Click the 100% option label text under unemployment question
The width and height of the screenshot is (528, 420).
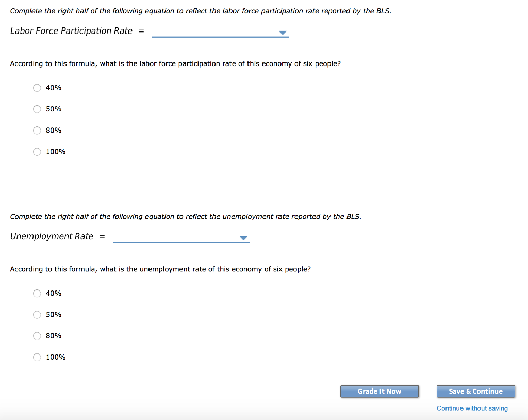(55, 357)
